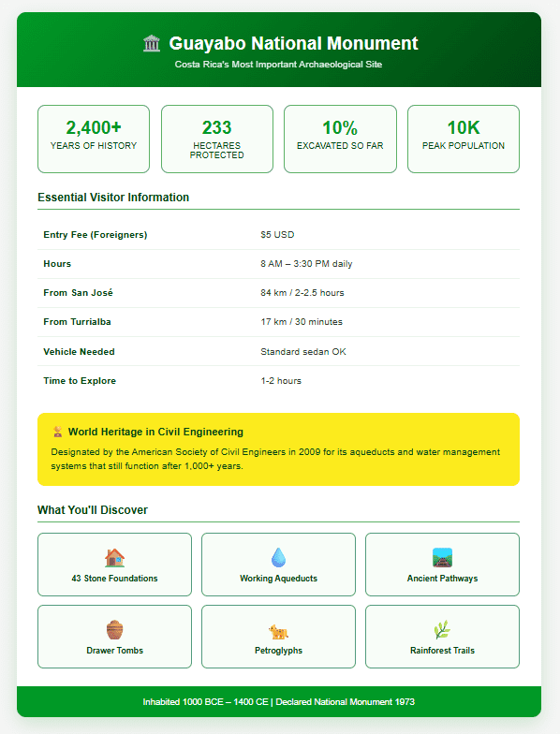Click the medal icon beside World Heritage heading
Screen dimensions: 560x734
pyautogui.click(x=58, y=432)
